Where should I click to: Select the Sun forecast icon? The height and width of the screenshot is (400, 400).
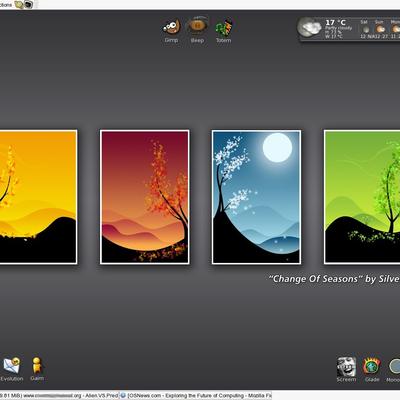point(380,29)
